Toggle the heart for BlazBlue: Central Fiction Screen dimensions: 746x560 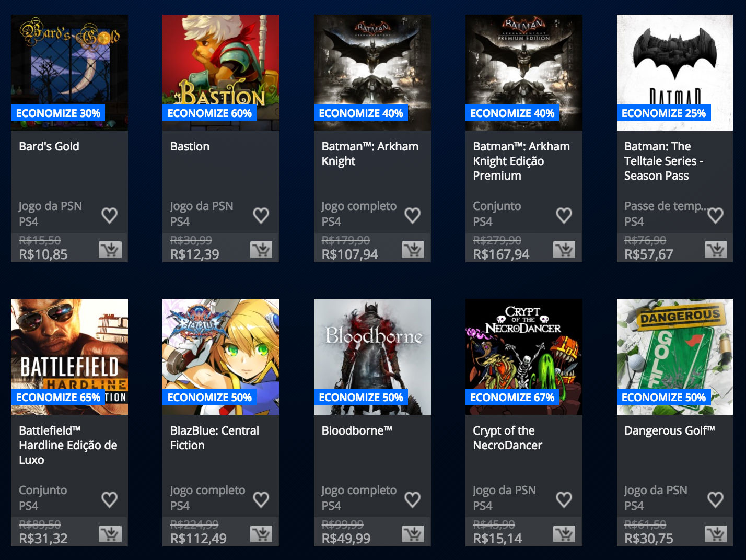(x=261, y=499)
